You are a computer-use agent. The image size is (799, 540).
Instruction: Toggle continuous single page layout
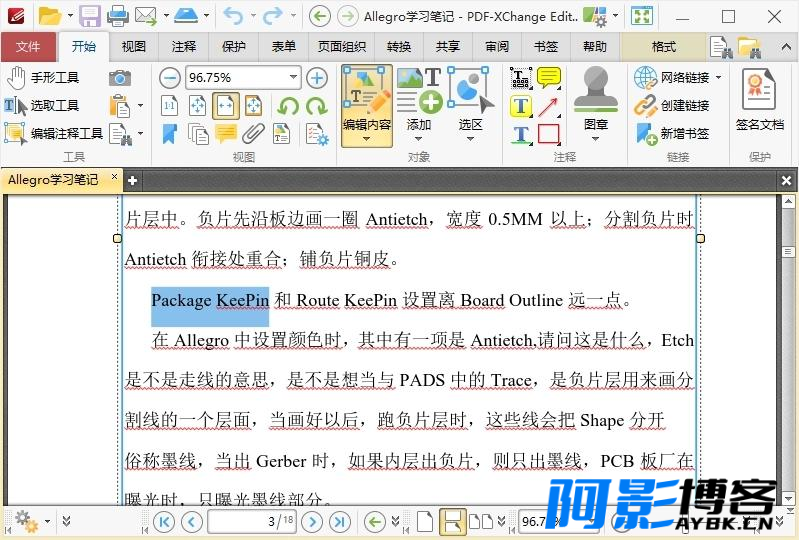452,521
